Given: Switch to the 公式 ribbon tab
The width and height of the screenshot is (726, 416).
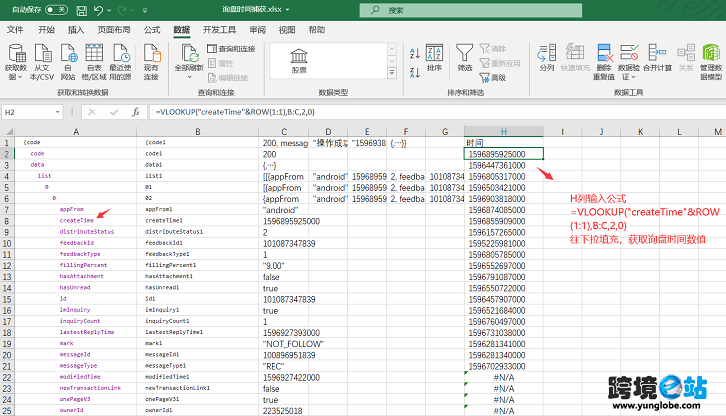Looking at the screenshot, I should (151, 30).
